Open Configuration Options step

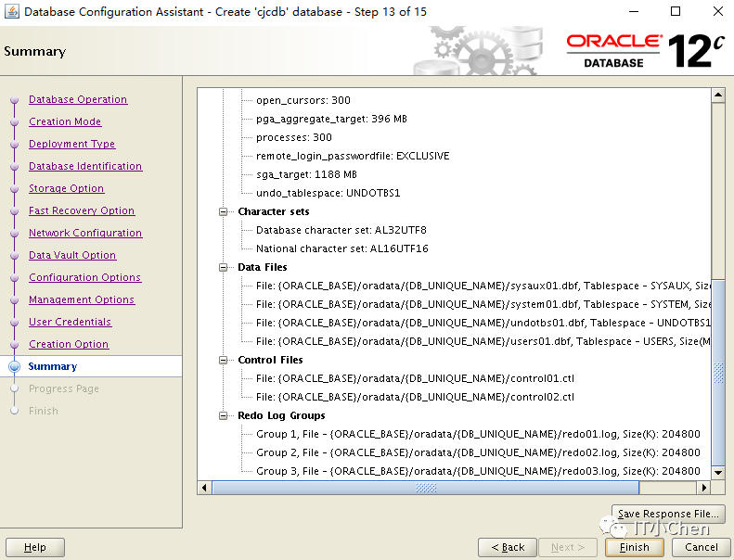point(84,277)
